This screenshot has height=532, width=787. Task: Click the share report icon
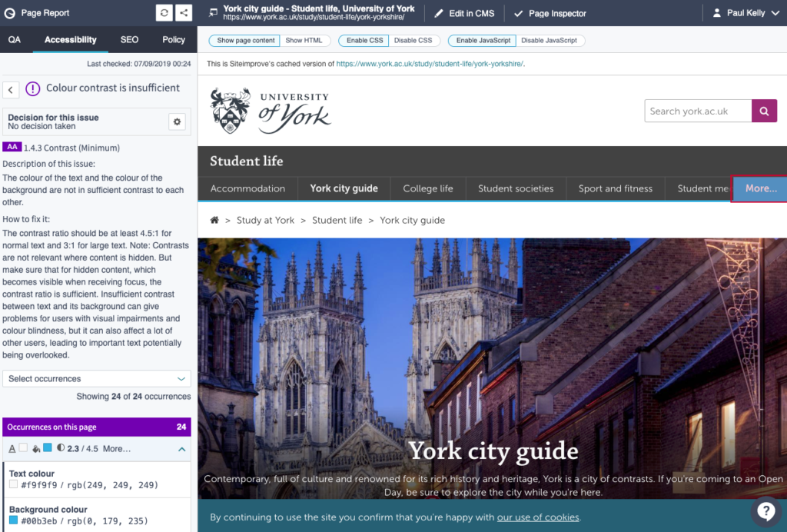point(184,13)
